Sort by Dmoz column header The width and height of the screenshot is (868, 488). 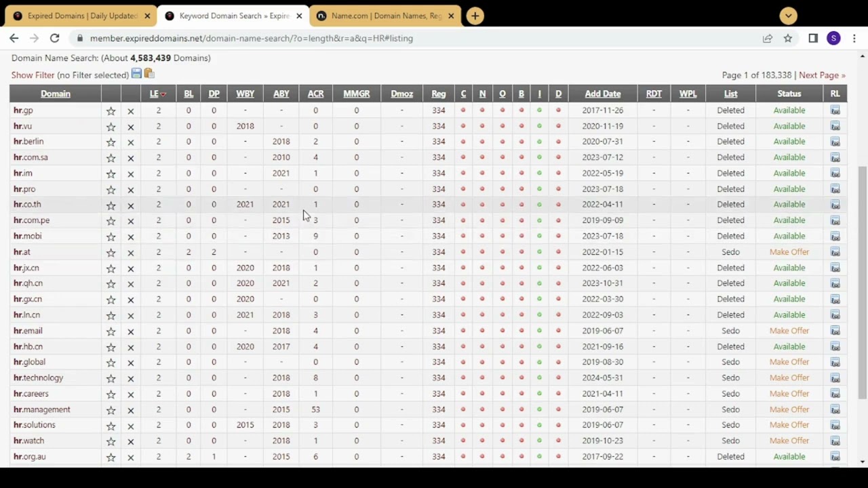pos(401,94)
